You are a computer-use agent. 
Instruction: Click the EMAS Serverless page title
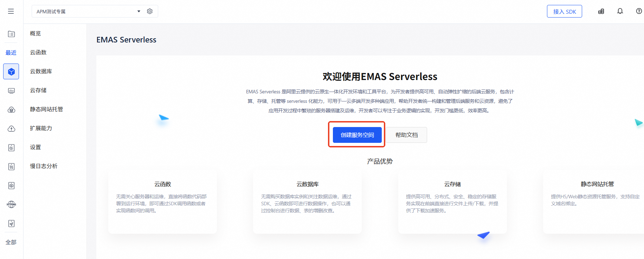coord(127,40)
